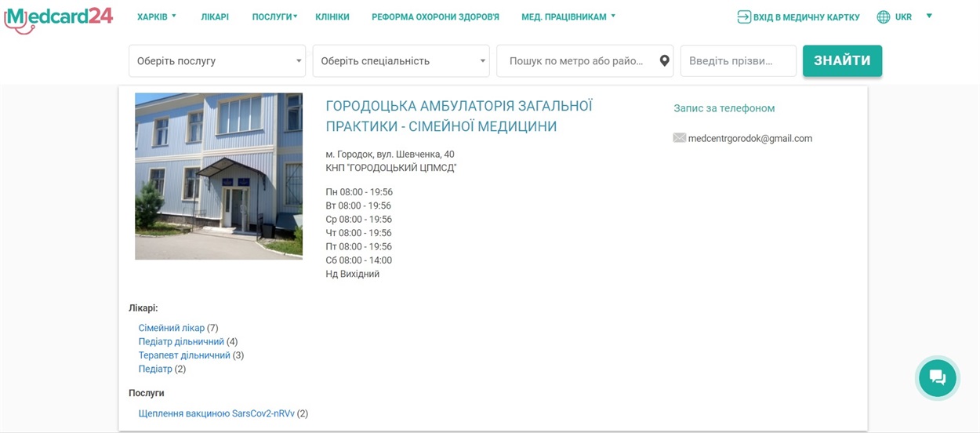This screenshot has height=433, width=980.
Task: Click the map pin location icon
Action: point(664,61)
